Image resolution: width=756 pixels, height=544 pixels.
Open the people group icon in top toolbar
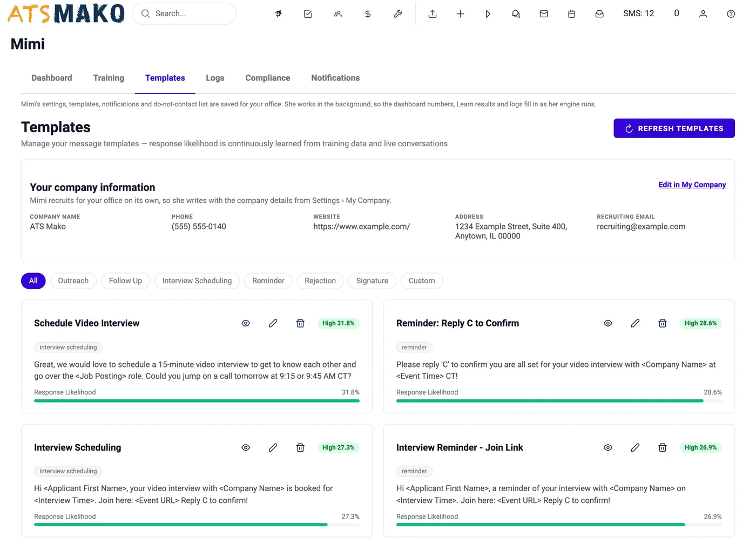[338, 14]
